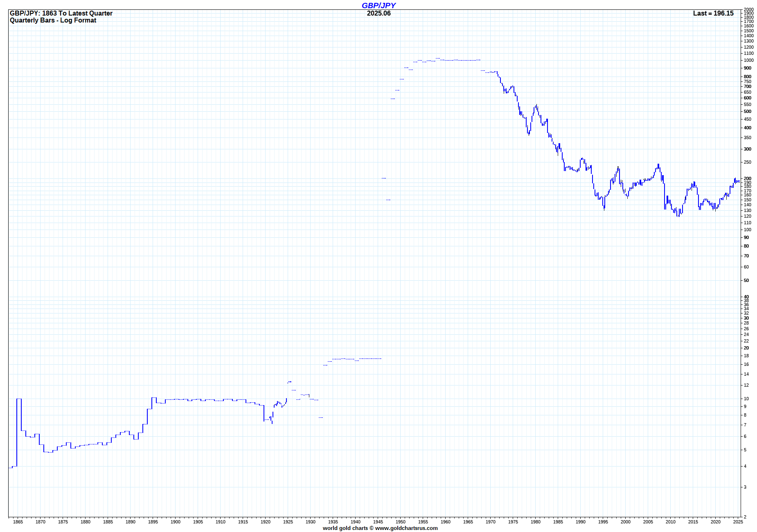
Task: Click the 7 price axis label
Action: (x=745, y=425)
